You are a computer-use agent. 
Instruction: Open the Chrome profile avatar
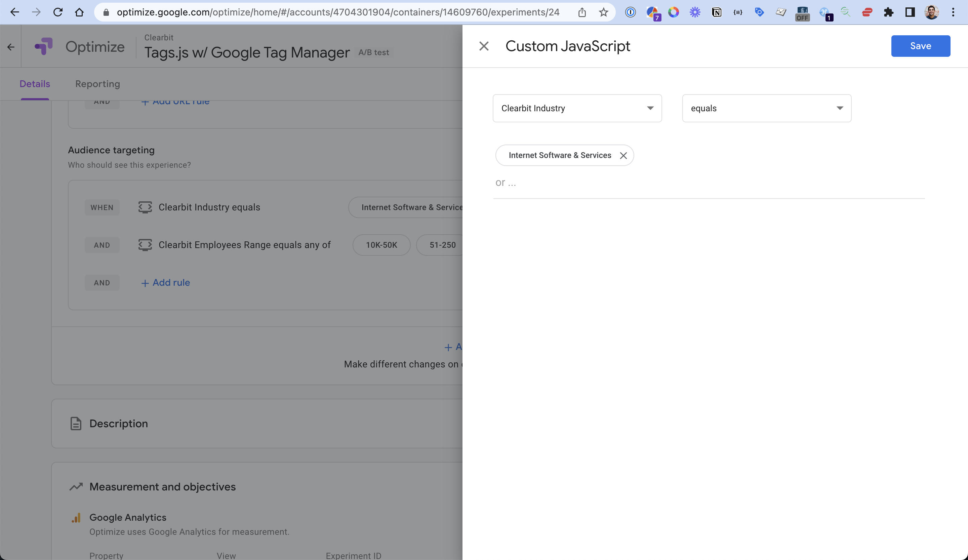tap(931, 12)
